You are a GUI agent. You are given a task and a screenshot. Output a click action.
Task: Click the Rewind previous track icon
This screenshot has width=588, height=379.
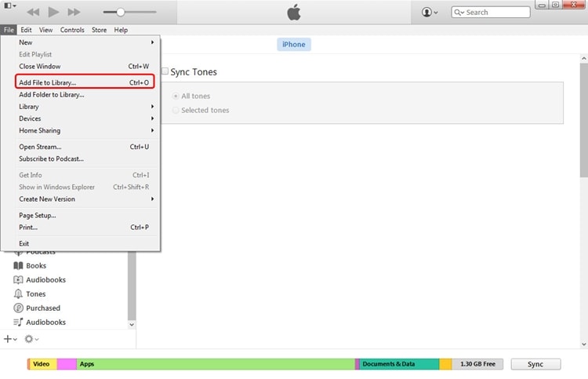[33, 12]
